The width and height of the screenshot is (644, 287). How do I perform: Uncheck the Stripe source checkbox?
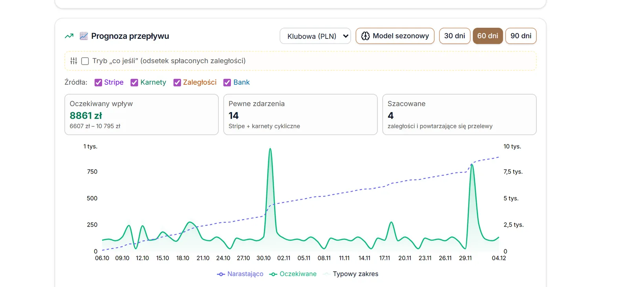pos(98,82)
